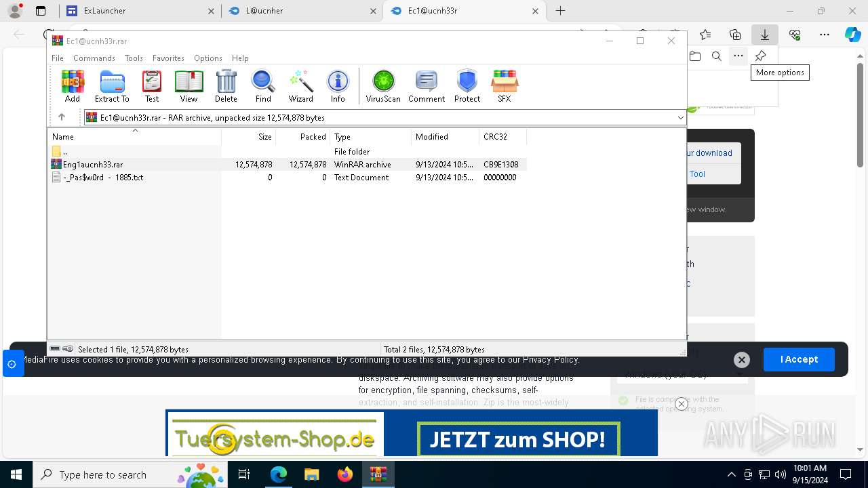This screenshot has width=868, height=488.
Task: Close the Tuersystem-Shop ad
Action: [682, 404]
